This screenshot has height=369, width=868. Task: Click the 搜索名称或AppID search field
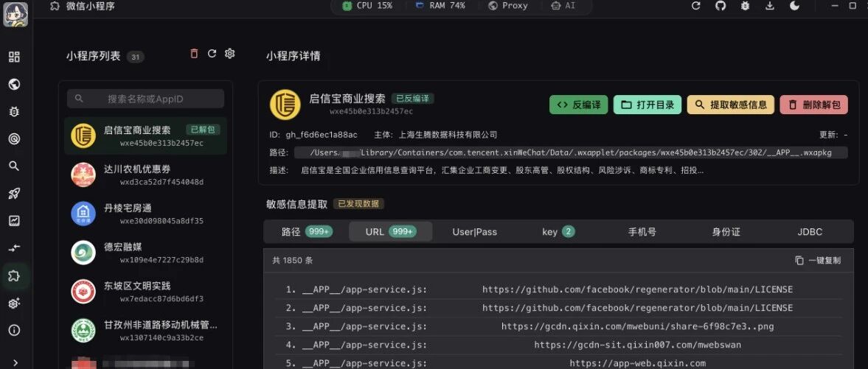click(x=145, y=99)
